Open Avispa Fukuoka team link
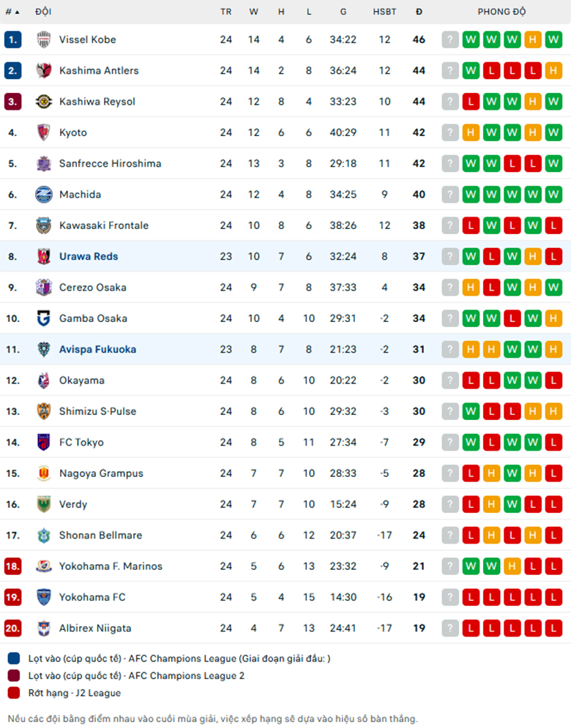The height and width of the screenshot is (728, 571). click(97, 349)
